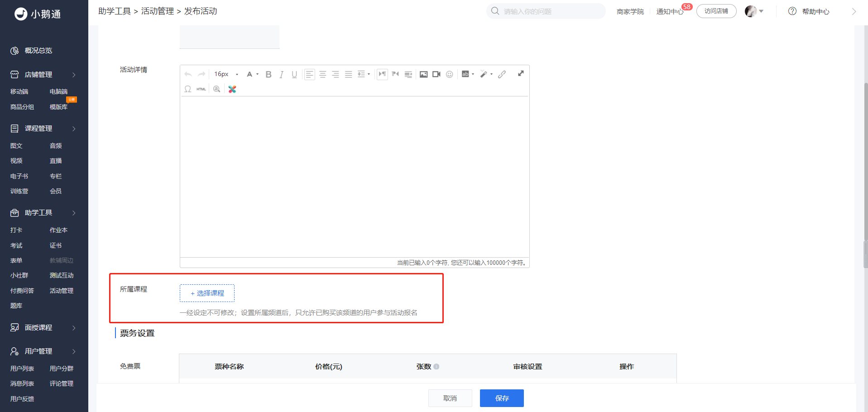Screen dimensions: 868x412
Task: Click inside the activity details text area
Action: pyautogui.click(x=355, y=177)
